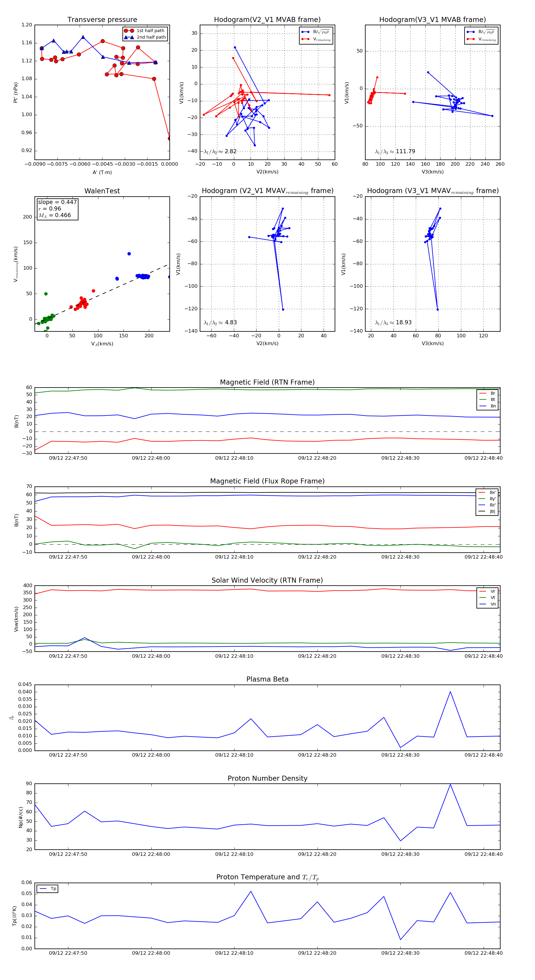
Task: Click the density peak near 90 in Proton Number Density
Action: point(450,785)
